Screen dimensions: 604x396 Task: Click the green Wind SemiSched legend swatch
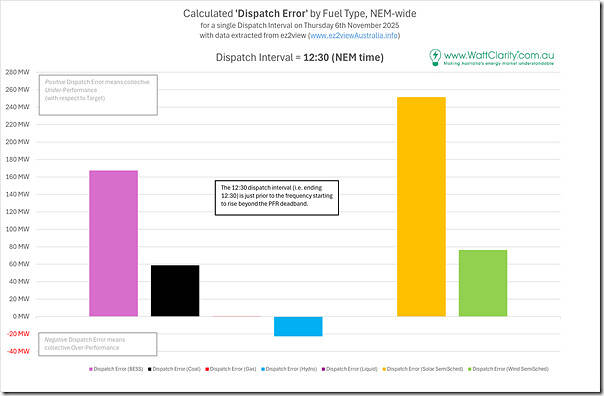click(x=470, y=369)
